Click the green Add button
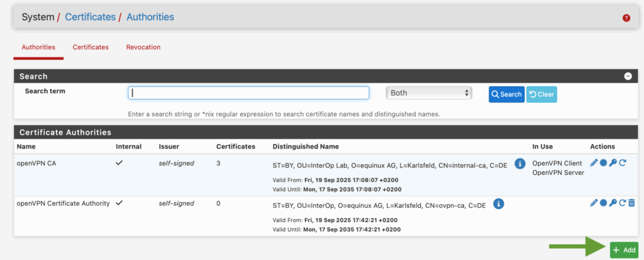The image size is (644, 260). click(x=624, y=250)
